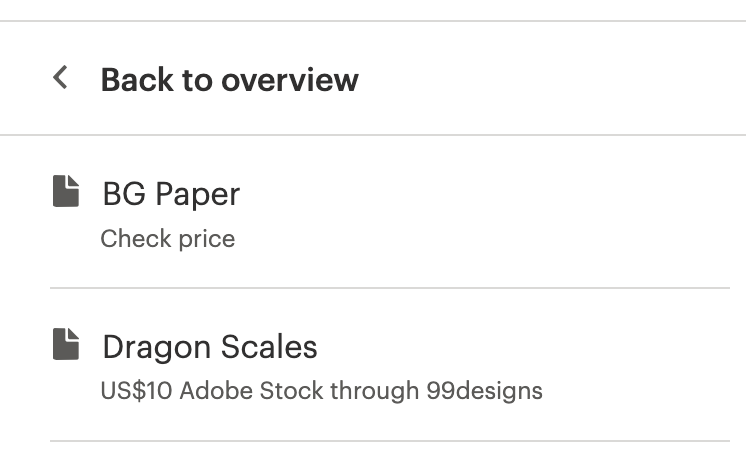Click 'Adobe Stock' in Dragon Scales subtitle

pos(252,391)
